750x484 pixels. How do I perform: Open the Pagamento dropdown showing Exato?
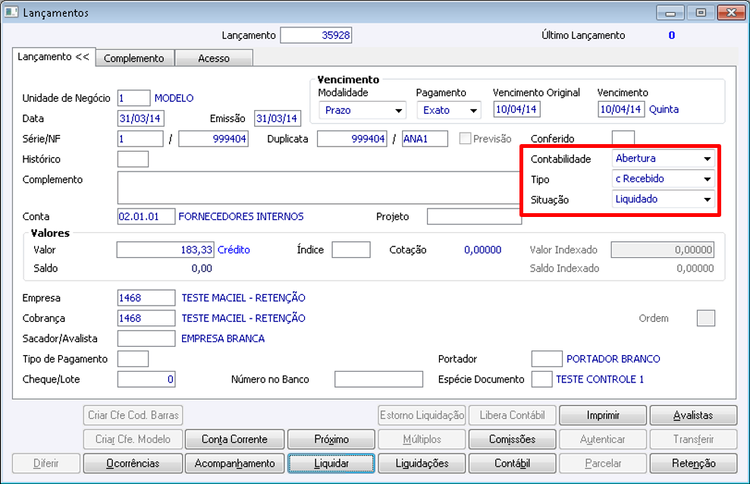(449, 110)
